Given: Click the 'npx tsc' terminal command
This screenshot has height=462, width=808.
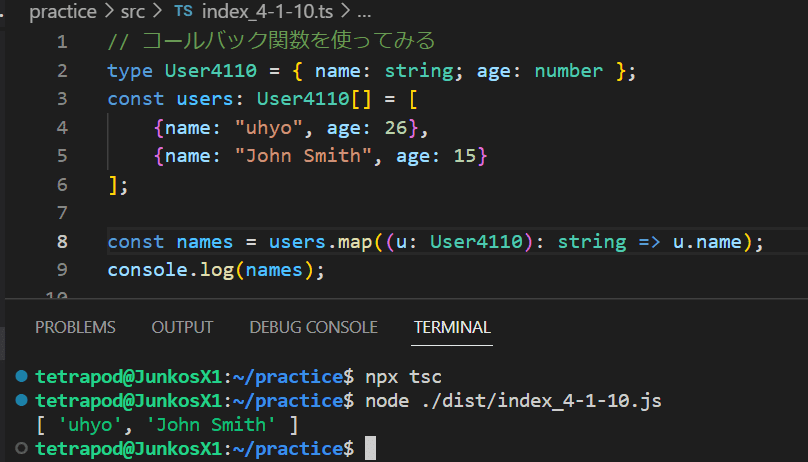Looking at the screenshot, I should (x=403, y=377).
